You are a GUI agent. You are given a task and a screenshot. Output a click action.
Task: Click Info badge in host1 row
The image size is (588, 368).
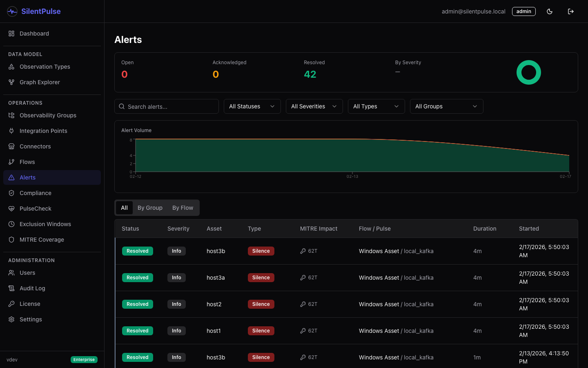click(x=176, y=331)
